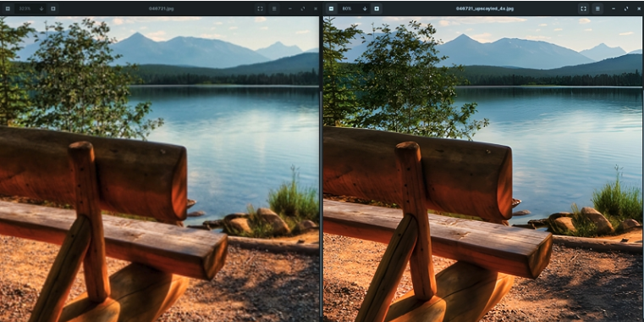This screenshot has height=322, width=644.
Task: Zoom out in the 046721.jpg window
Action: [8, 8]
